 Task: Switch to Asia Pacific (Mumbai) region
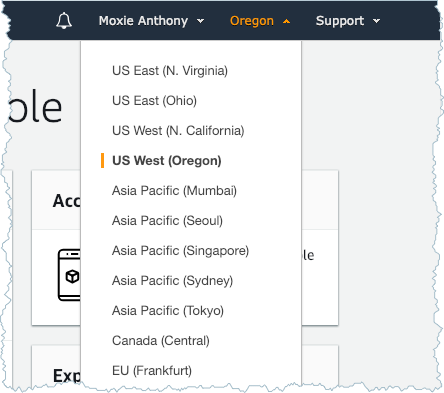tap(174, 191)
